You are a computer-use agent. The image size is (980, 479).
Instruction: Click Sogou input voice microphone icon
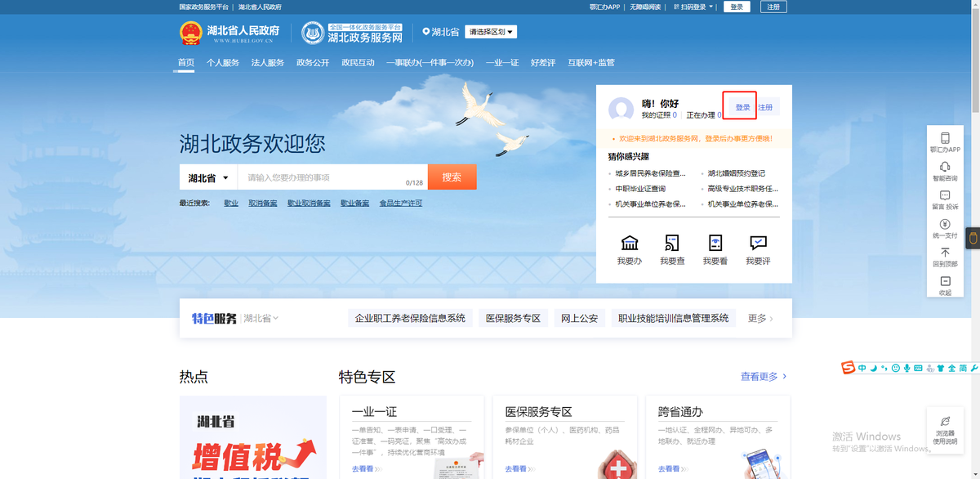906,369
